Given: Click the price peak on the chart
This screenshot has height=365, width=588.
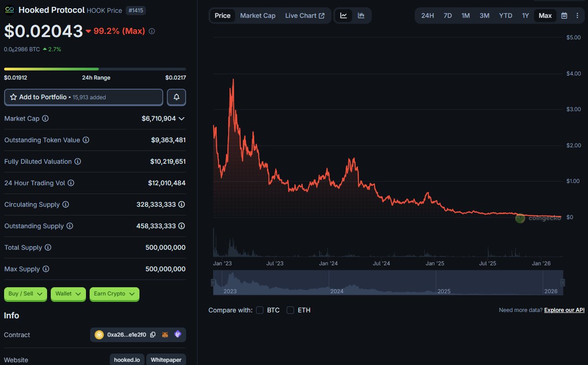Looking at the screenshot, I should tap(233, 80).
